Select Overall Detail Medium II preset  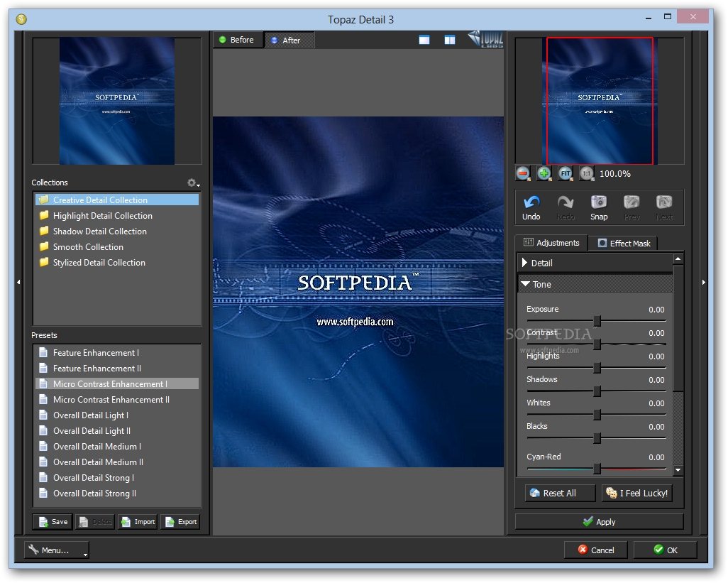[x=117, y=462]
